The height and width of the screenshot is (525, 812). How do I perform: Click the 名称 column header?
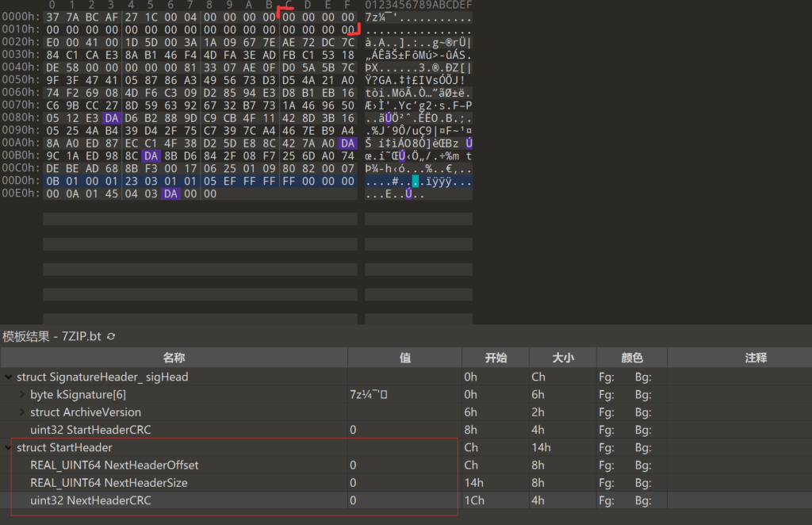173,357
